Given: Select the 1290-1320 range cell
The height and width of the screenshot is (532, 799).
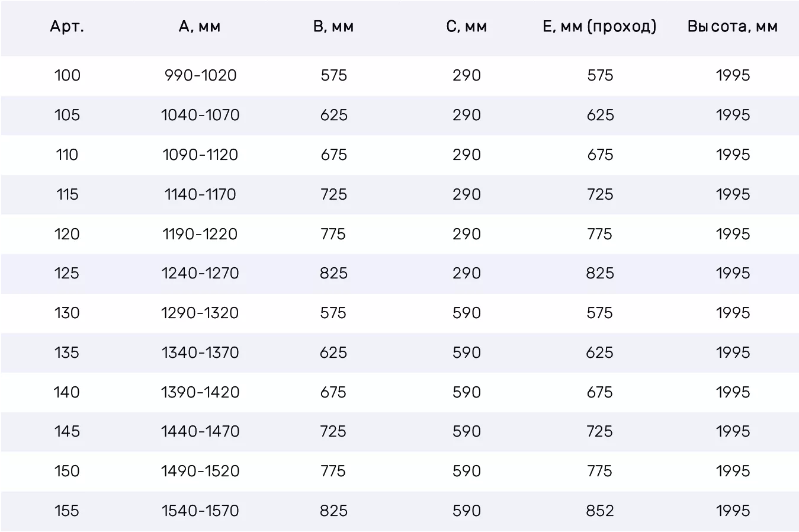Looking at the screenshot, I should 200,313.
